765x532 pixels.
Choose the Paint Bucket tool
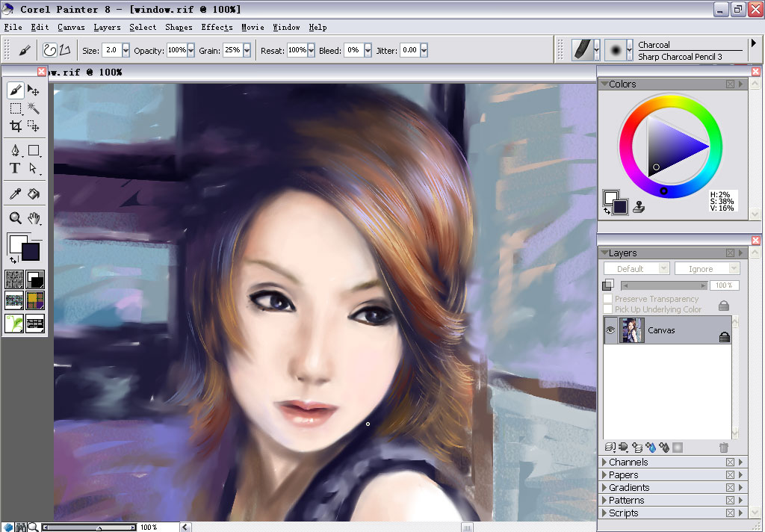click(33, 194)
